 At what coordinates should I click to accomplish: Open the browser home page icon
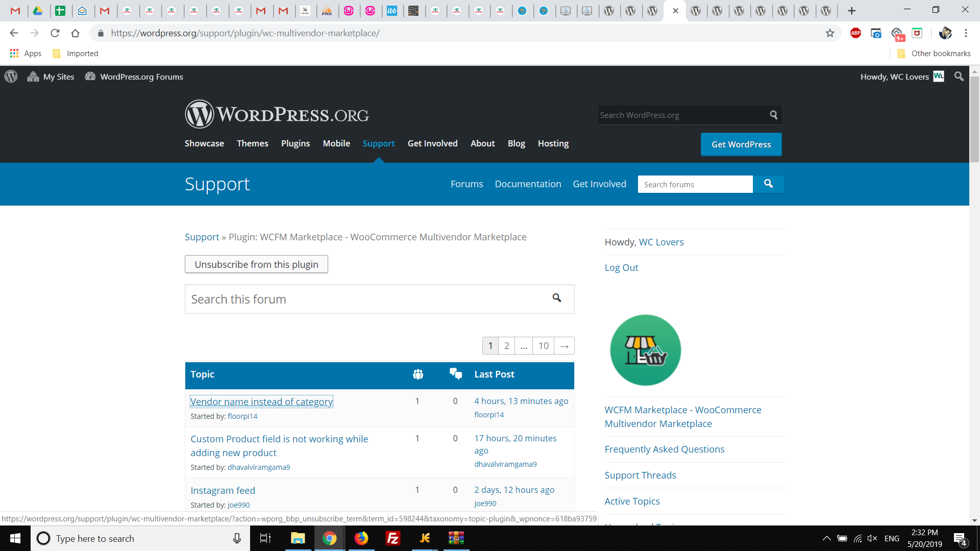click(76, 33)
